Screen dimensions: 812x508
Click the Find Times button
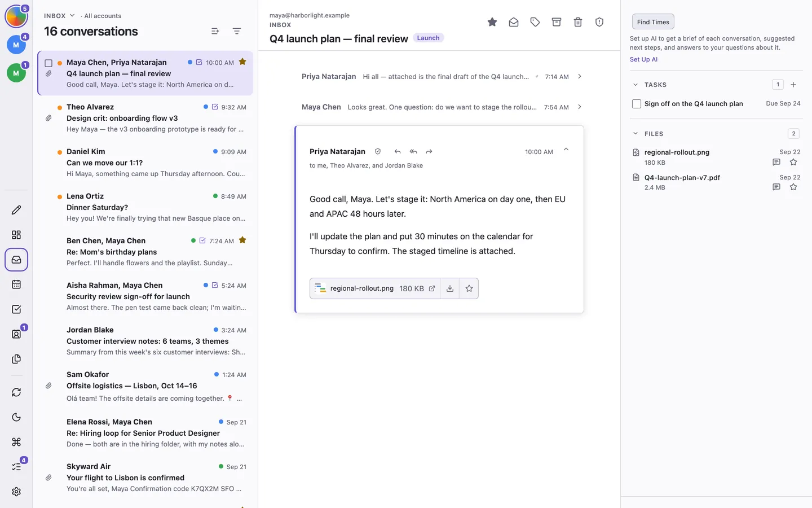653,22
